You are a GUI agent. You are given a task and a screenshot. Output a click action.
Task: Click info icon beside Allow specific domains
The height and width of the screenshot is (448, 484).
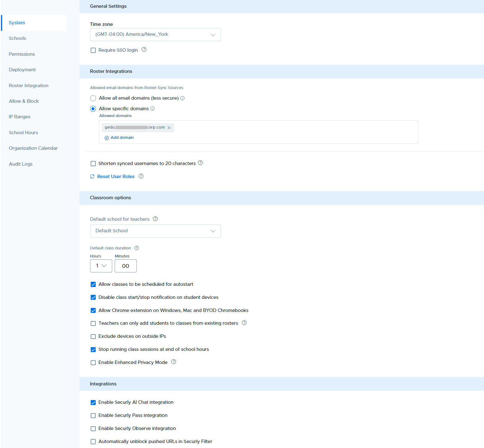point(153,109)
